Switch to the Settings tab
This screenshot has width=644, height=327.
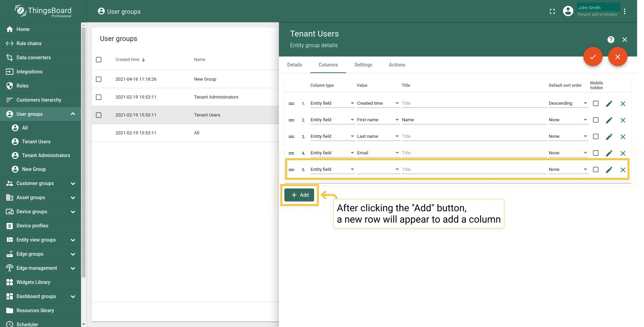[x=363, y=65]
